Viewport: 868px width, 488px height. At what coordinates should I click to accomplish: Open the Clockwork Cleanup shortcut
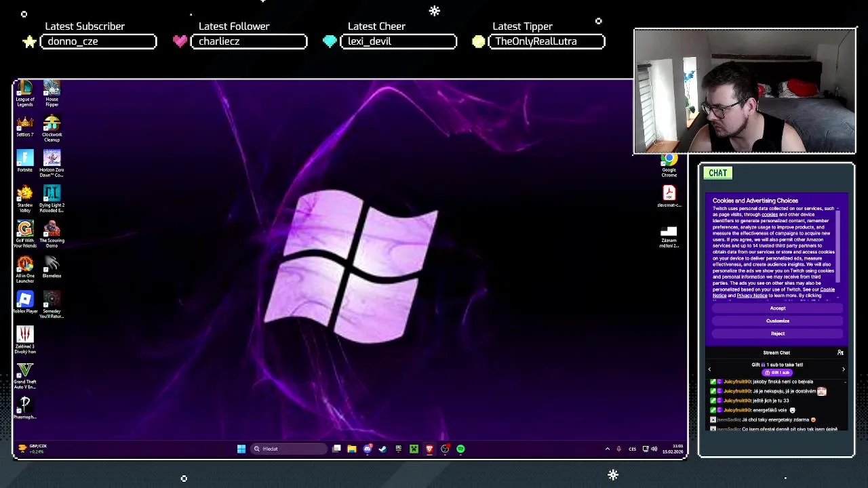[52, 129]
